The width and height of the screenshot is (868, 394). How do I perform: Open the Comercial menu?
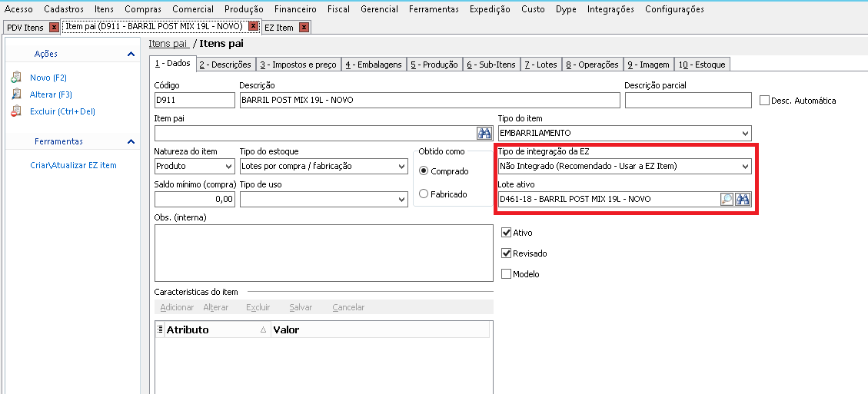[193, 9]
